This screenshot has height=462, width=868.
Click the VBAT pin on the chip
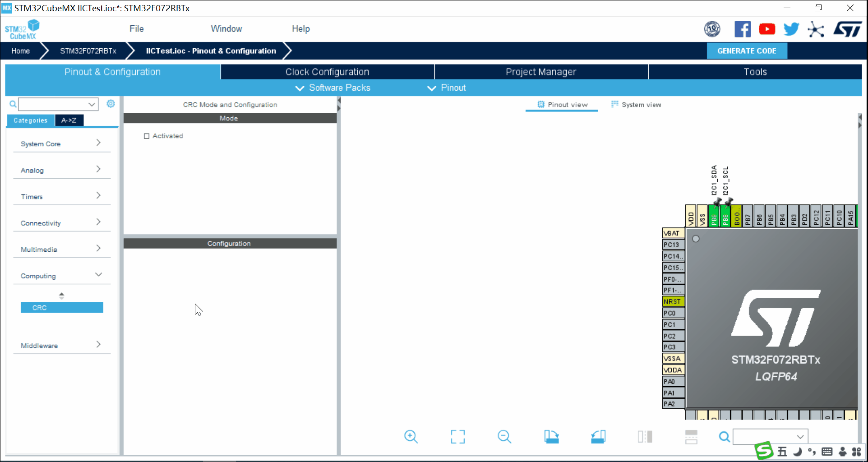pos(673,233)
